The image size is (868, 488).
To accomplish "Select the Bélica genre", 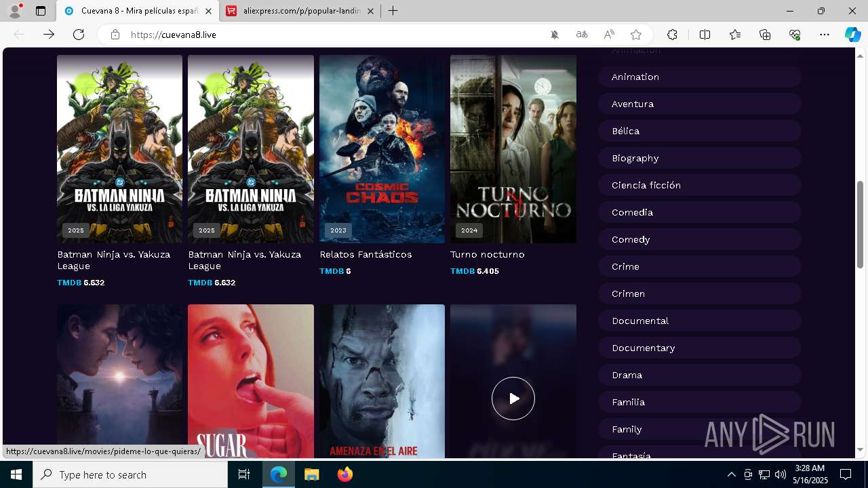I will point(700,131).
